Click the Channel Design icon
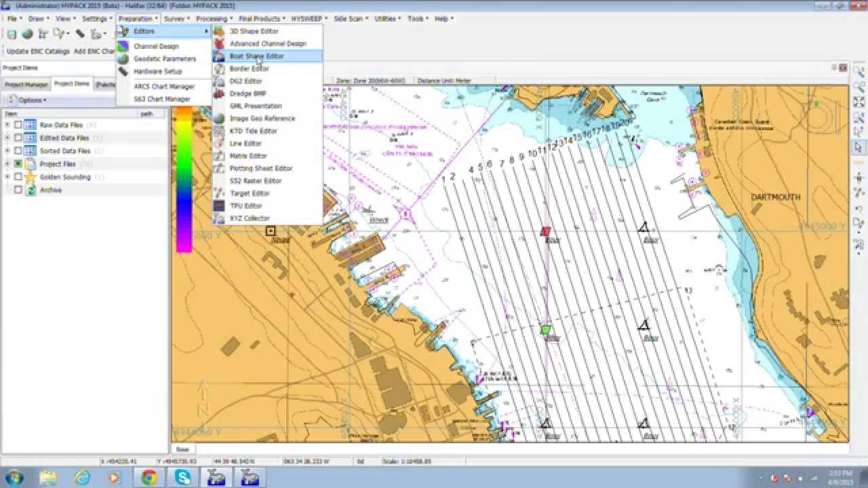Image resolution: width=868 pixels, height=488 pixels. pos(122,46)
